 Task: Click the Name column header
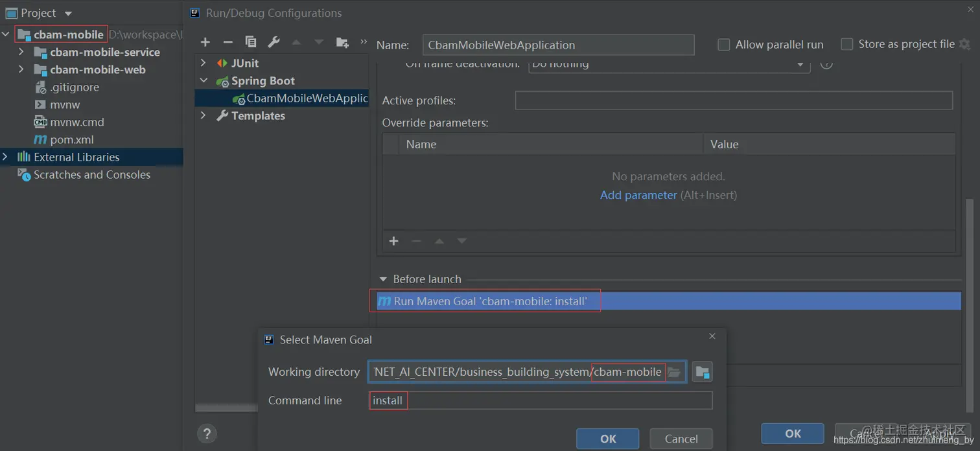tap(551, 144)
